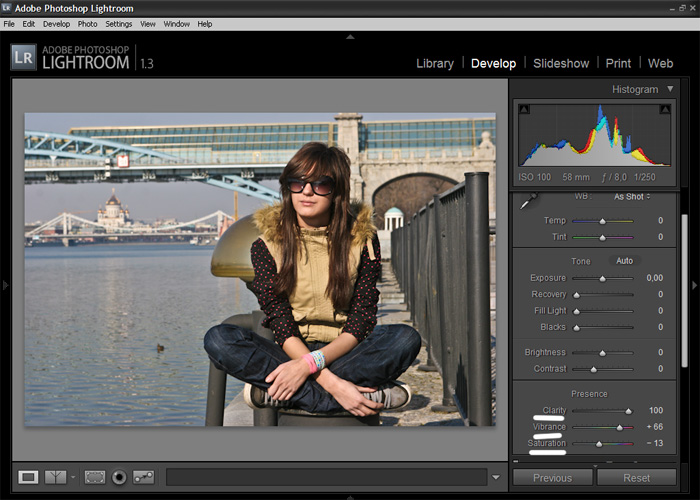This screenshot has height=500, width=700.
Task: Toggle shadow clipping indicator in histogram
Action: coord(525,109)
